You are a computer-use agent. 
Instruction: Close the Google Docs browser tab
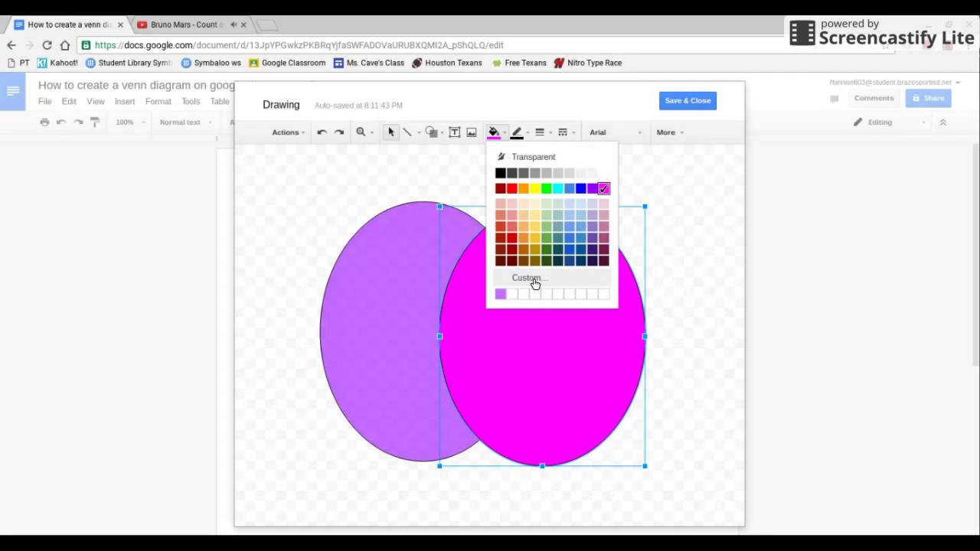(120, 24)
